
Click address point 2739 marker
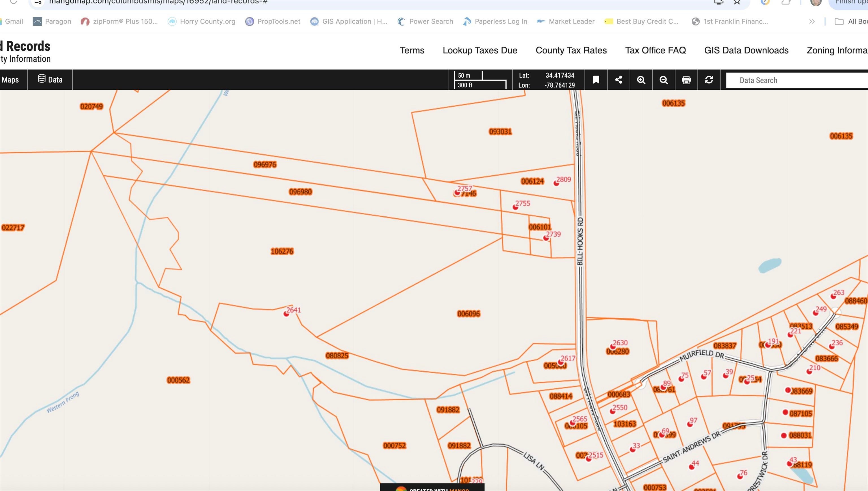click(x=546, y=238)
